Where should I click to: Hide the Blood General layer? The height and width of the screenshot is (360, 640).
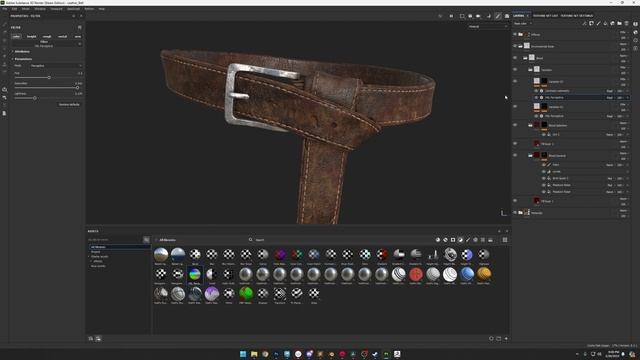(515, 155)
